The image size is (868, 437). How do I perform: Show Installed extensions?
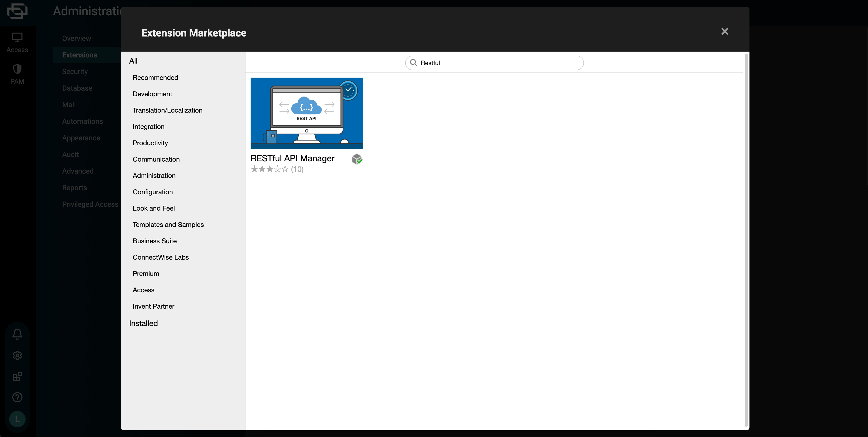[143, 323]
